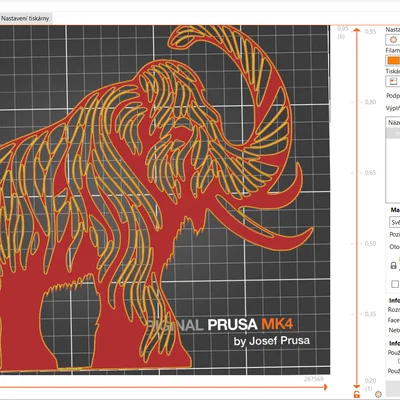This screenshot has height=400, width=400.
Task: Click the 0,65 layer height tick label
Action: [x=370, y=173]
